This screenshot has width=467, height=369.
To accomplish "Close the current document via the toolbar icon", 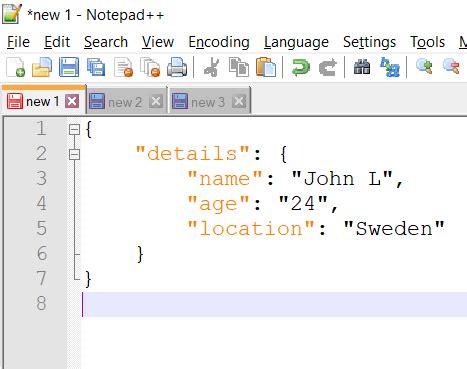I will 123,67.
